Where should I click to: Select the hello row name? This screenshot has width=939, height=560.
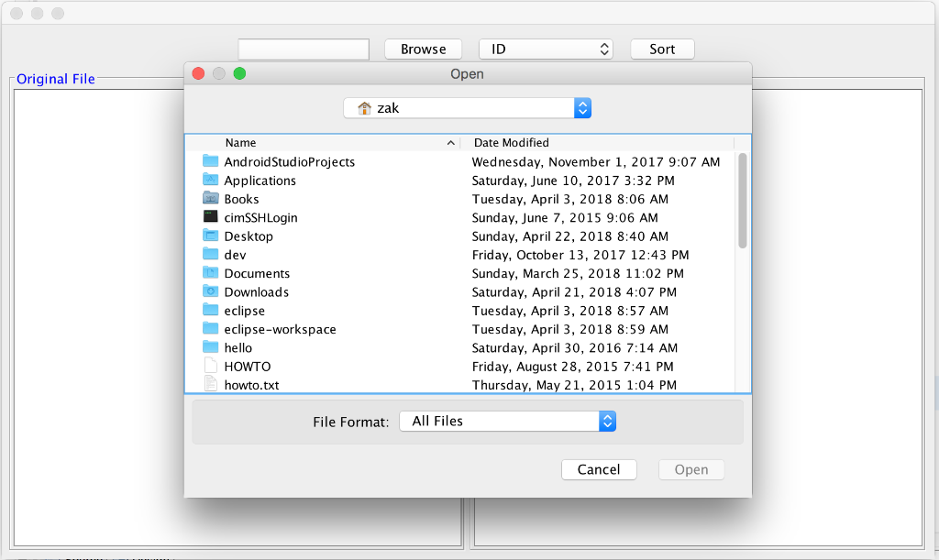click(238, 347)
